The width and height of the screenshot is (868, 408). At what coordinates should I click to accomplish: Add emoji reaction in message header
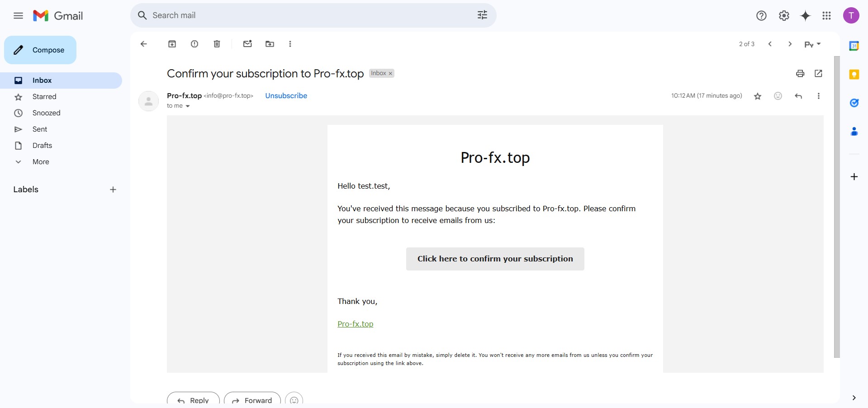tap(778, 96)
